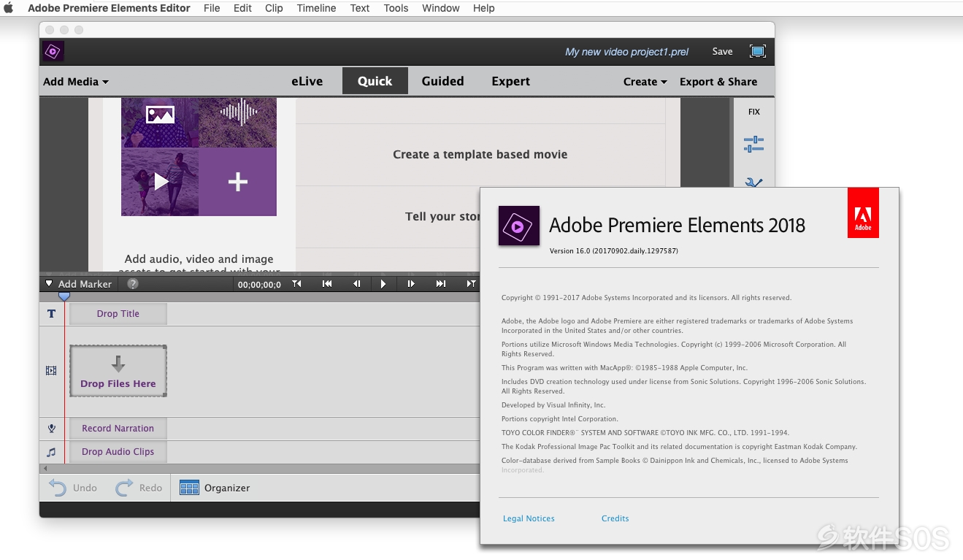Click the narration microphone icon

51,429
